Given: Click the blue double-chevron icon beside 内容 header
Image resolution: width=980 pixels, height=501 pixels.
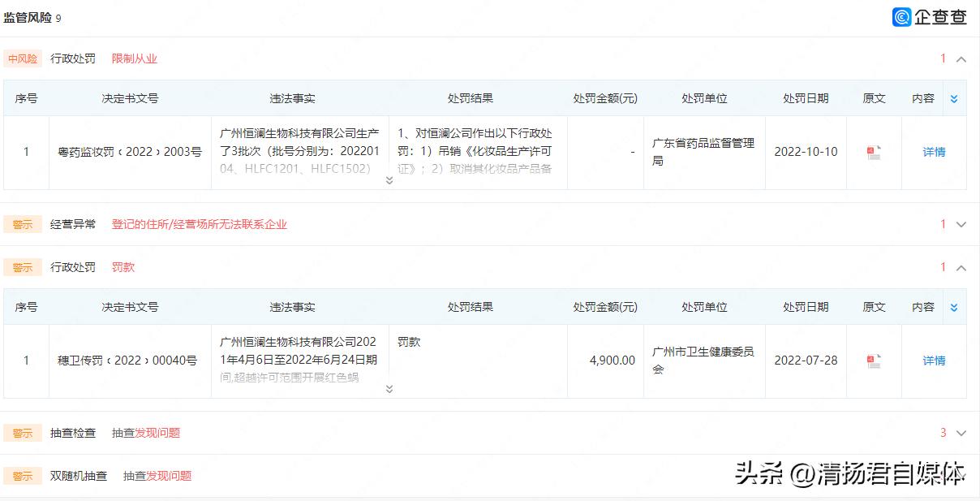Looking at the screenshot, I should [x=955, y=97].
